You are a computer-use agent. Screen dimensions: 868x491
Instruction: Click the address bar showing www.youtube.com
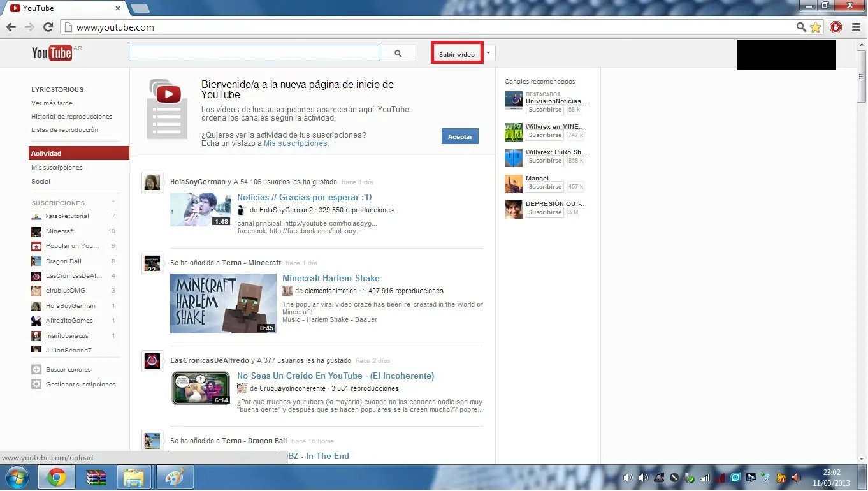[x=427, y=27]
